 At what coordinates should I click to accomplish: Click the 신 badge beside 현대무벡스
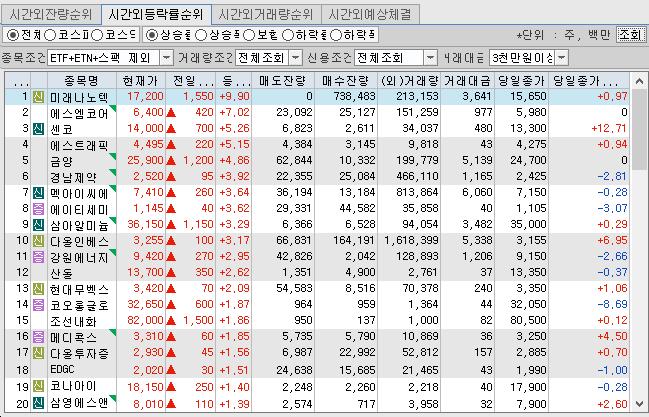[x=38, y=289]
